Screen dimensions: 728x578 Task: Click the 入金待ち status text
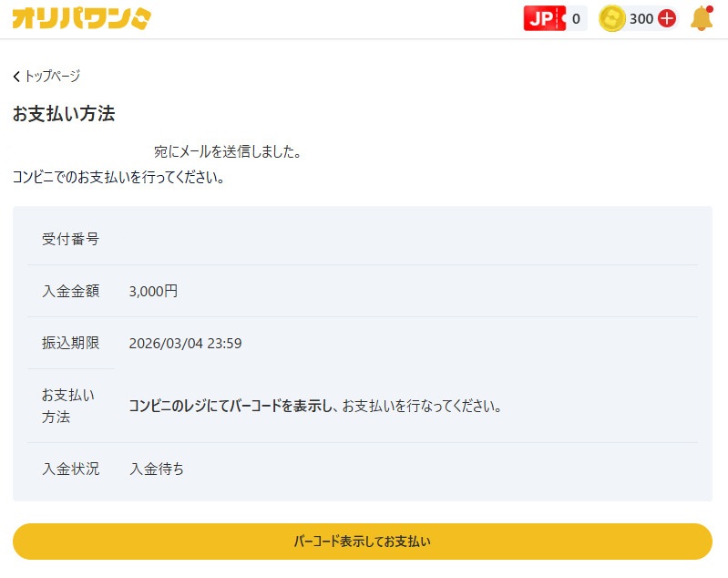click(x=157, y=470)
